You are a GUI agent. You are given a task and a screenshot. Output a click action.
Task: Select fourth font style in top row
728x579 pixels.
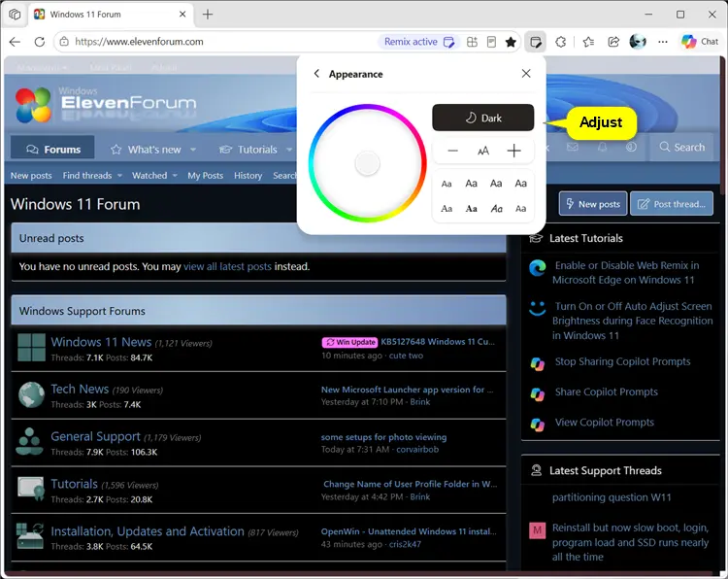click(x=520, y=184)
